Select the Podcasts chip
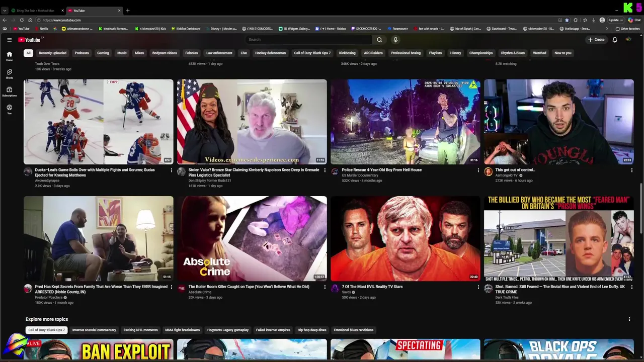 [82, 53]
